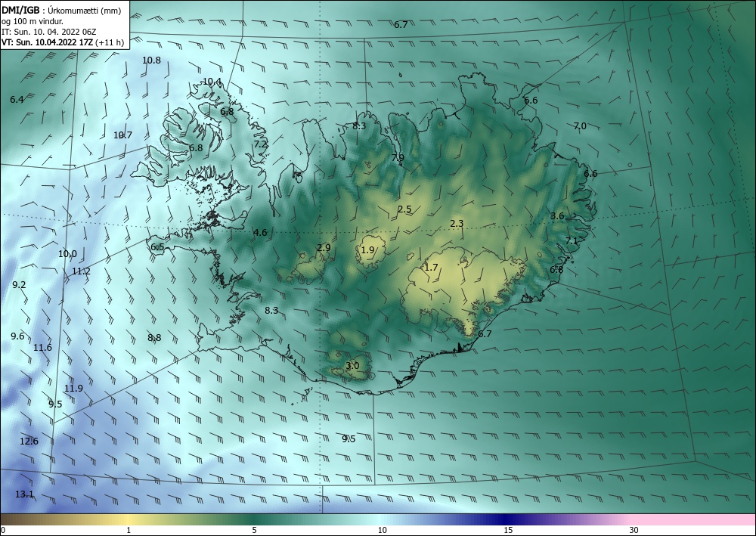Click the 6.5 value label
The width and height of the screenshot is (756, 536).
(x=158, y=247)
